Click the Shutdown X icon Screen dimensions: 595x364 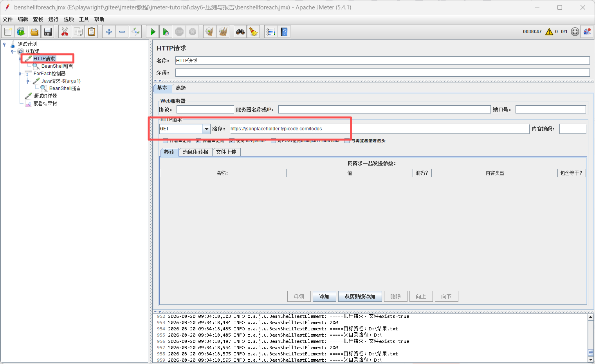tap(193, 32)
